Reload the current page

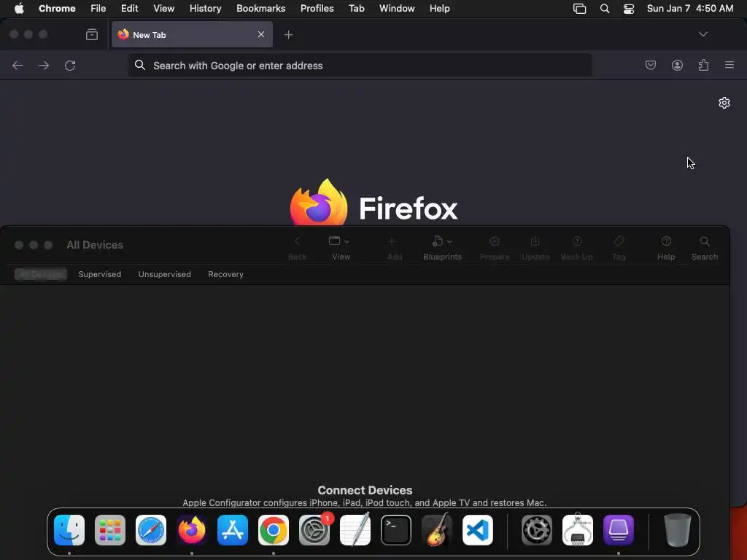tap(70, 65)
